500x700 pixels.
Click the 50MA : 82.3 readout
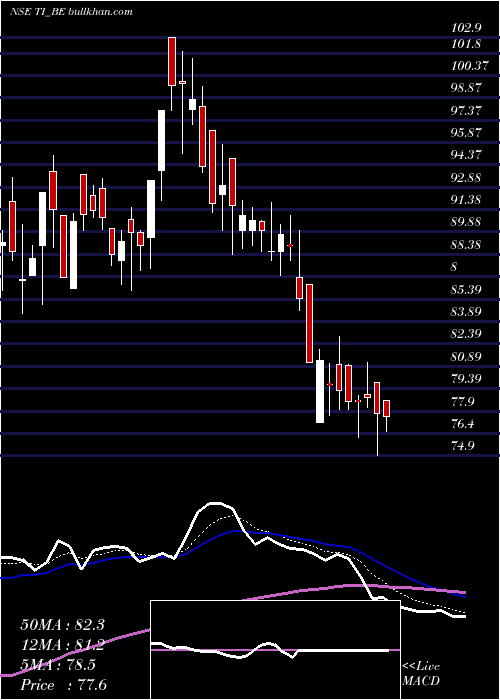(62, 625)
